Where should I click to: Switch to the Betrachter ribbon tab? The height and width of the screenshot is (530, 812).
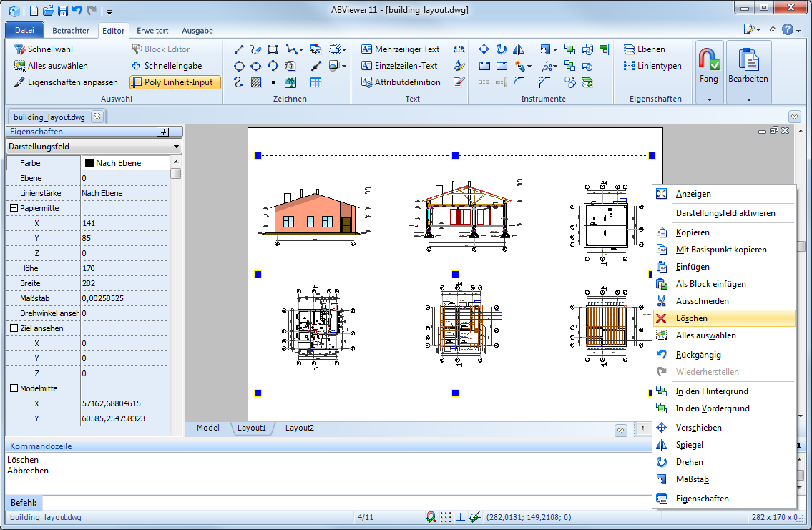(70, 31)
